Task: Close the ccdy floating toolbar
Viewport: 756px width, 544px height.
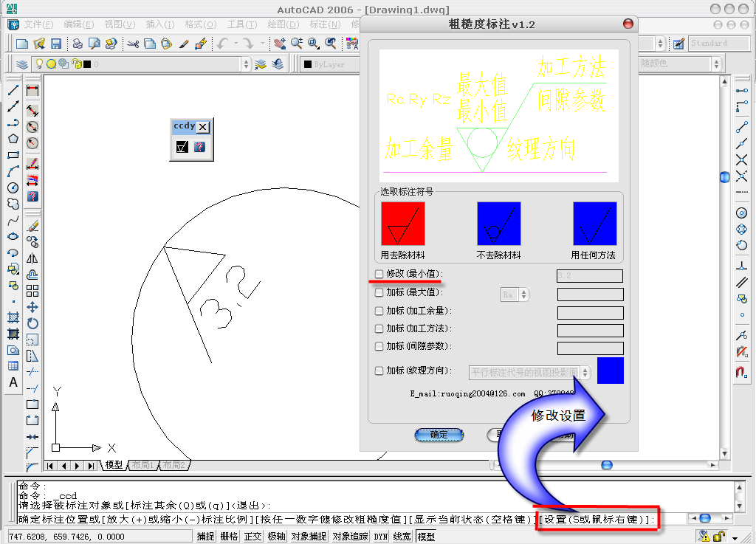Action: [x=203, y=127]
